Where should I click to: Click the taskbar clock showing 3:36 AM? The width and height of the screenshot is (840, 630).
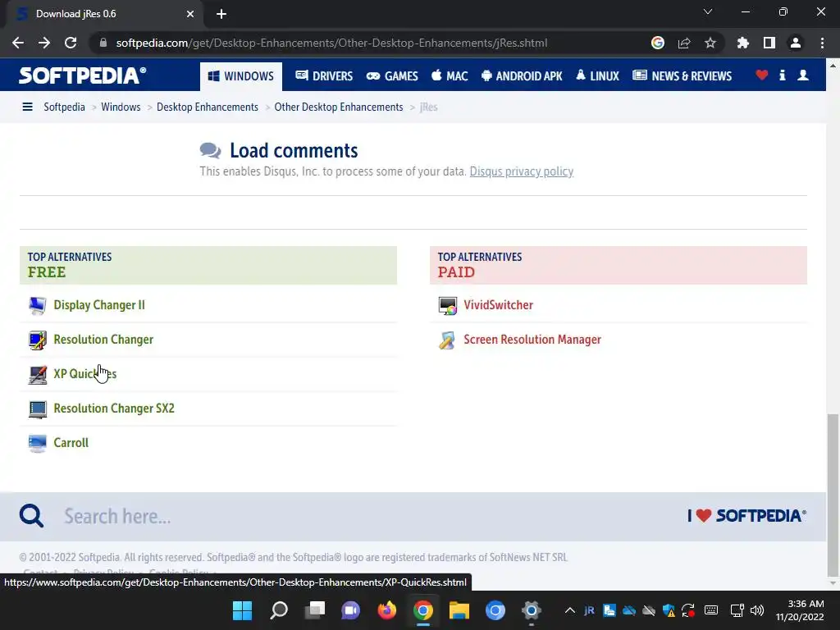click(799, 610)
